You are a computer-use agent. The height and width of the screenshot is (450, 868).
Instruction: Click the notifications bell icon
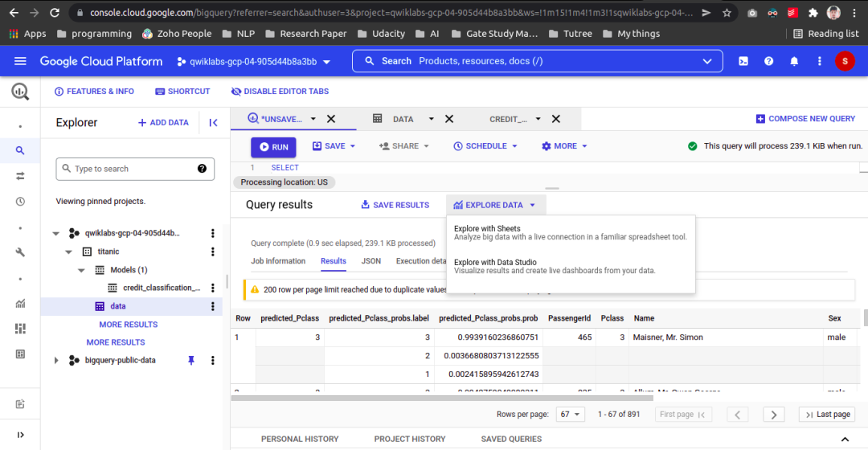point(794,61)
